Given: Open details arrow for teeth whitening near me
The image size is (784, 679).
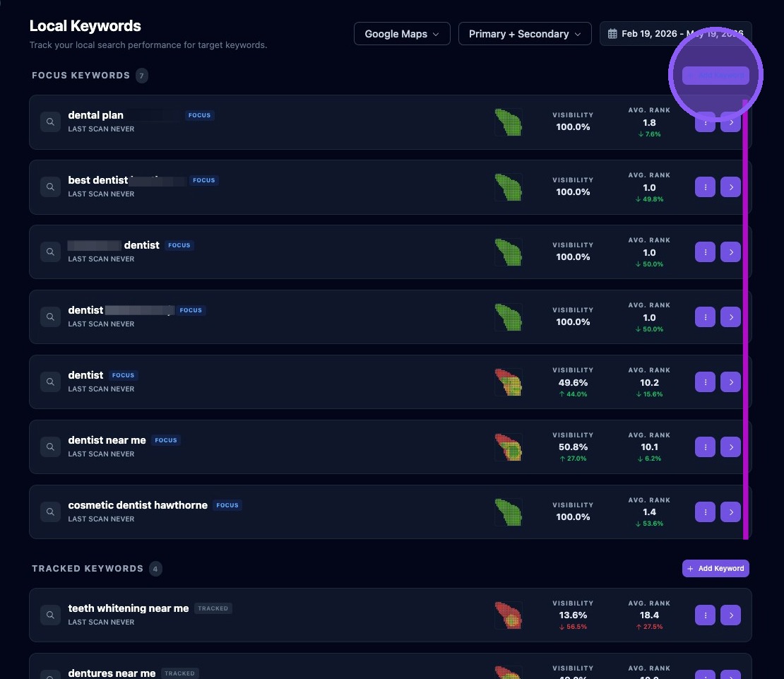Looking at the screenshot, I should coord(730,615).
